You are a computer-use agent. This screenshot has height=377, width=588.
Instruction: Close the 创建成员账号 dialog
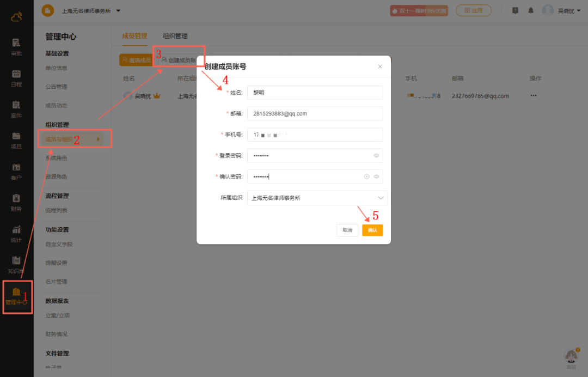(x=380, y=66)
